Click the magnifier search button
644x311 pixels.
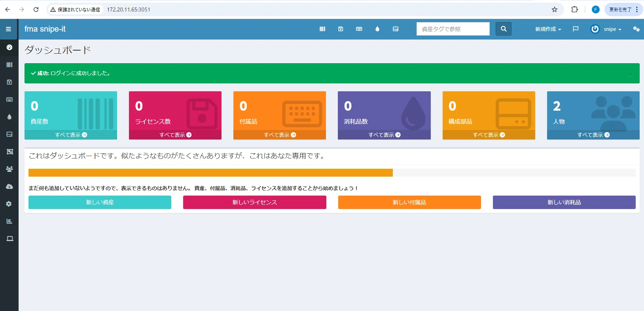504,29
